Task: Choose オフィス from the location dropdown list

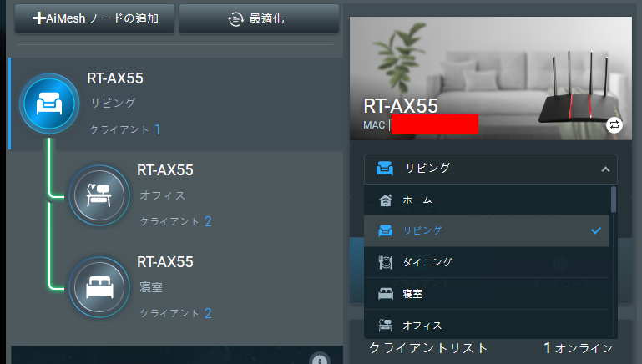Action: (487, 325)
